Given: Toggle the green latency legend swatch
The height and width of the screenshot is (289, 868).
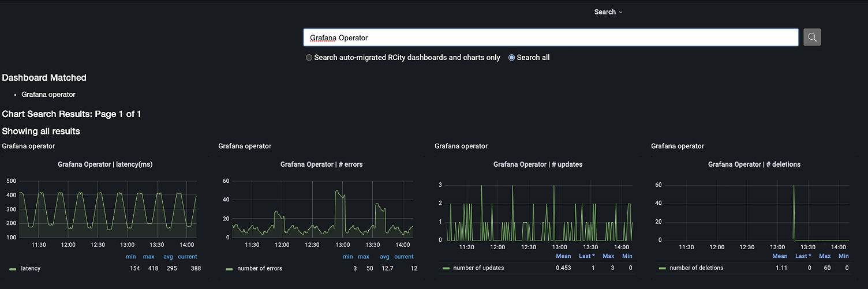Looking at the screenshot, I should point(13,269).
